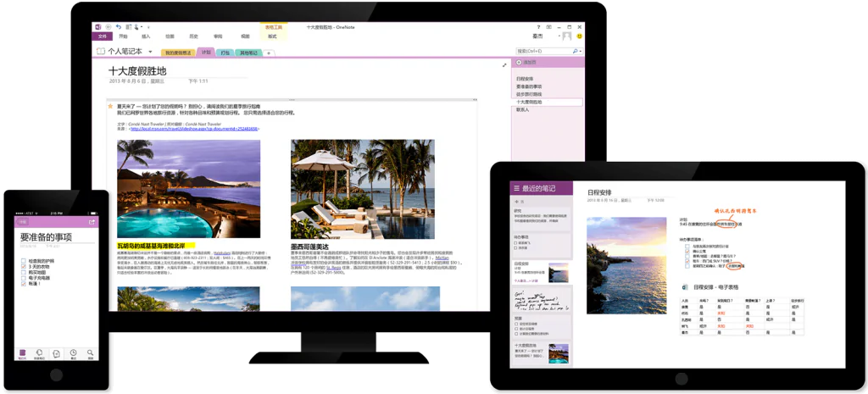Check 检查我的护照 on the phone list
This screenshot has width=868, height=394.
click(23, 261)
